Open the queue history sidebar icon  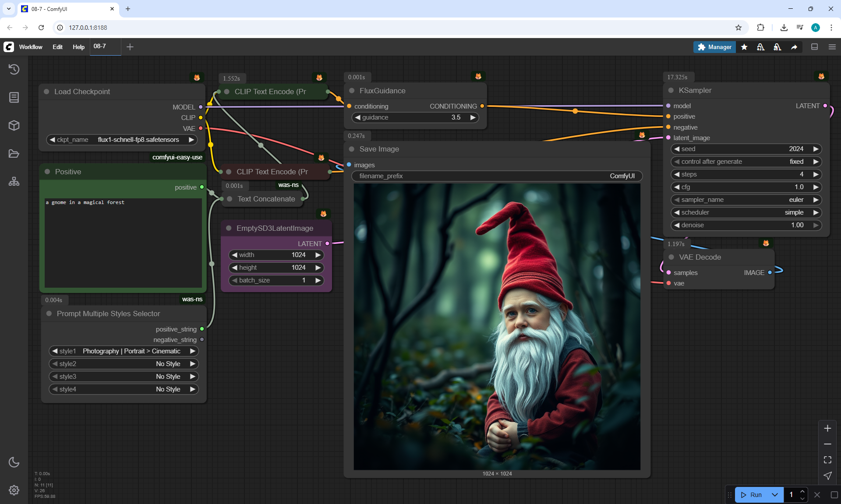click(x=14, y=69)
